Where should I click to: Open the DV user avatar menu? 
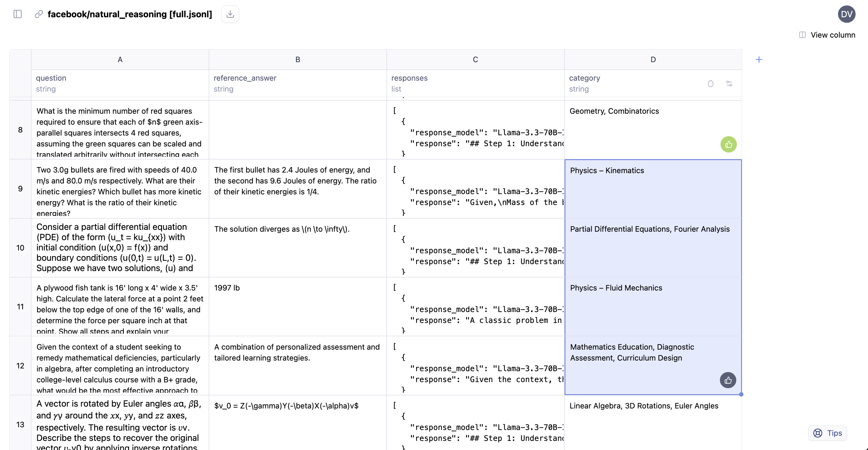[846, 14]
